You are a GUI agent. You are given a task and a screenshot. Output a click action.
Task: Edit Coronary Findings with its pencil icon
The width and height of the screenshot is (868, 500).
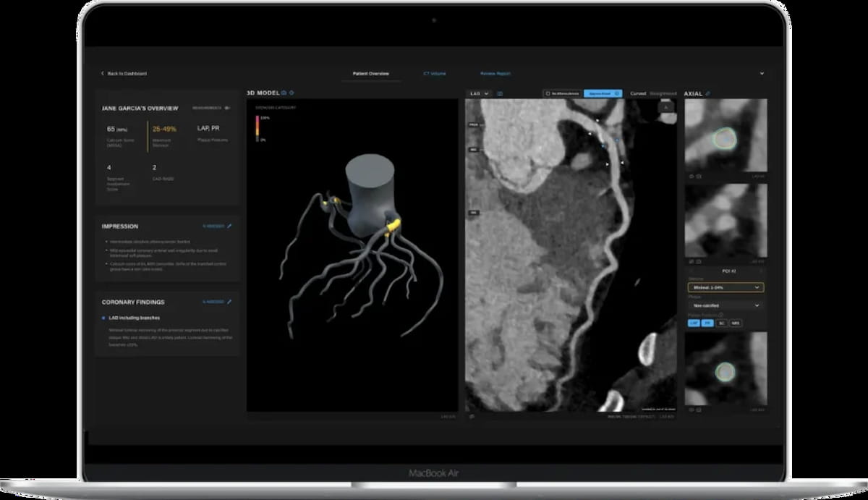pos(229,302)
